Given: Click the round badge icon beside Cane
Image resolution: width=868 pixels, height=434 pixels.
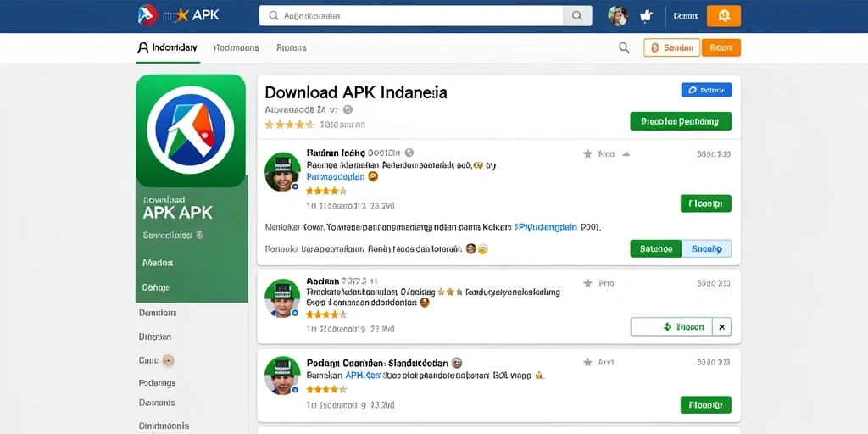Looking at the screenshot, I should (169, 361).
